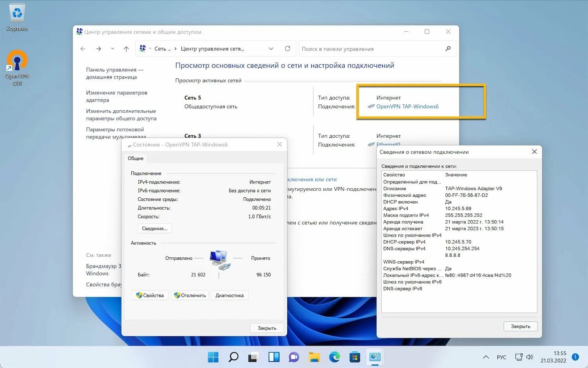This screenshot has height=368, width=588.
Task: Open 'Параметры потоковой передачи мультимедиа' link
Action: click(x=116, y=133)
